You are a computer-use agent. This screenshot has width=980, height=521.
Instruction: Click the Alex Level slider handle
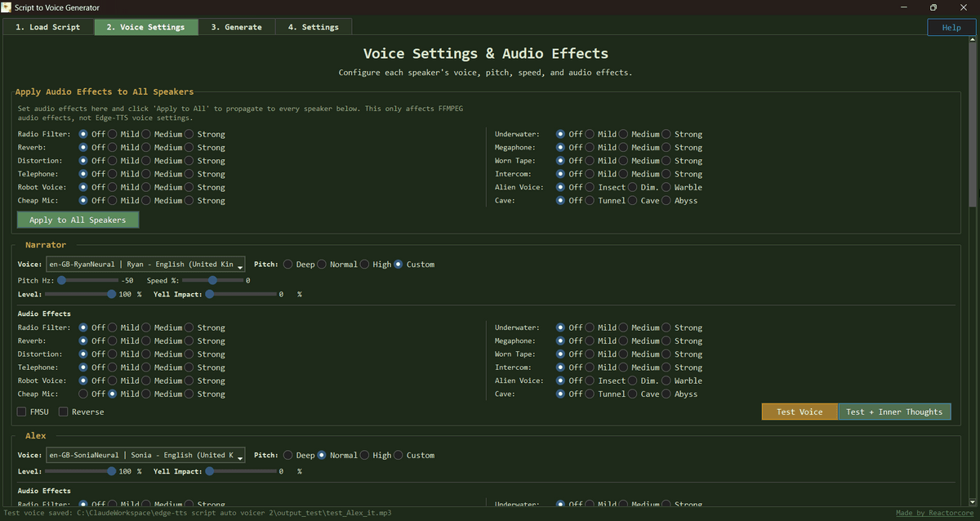coord(111,471)
